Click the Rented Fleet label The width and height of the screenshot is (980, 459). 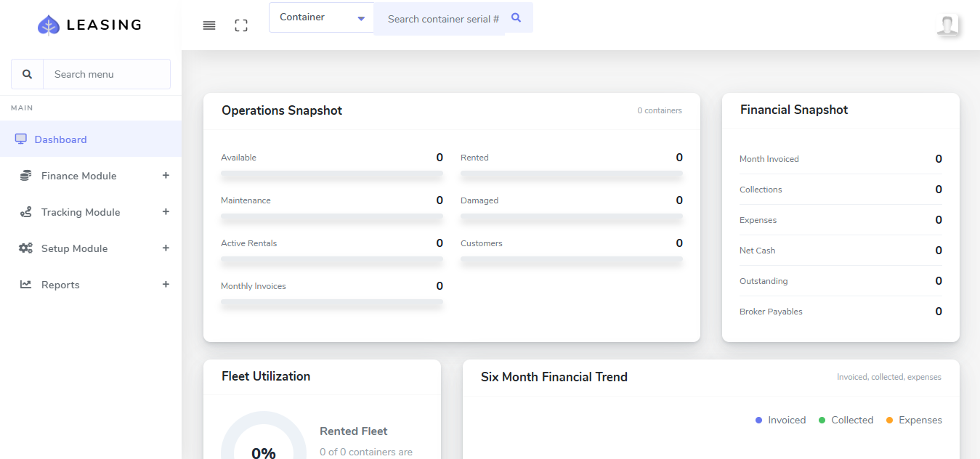tap(354, 431)
